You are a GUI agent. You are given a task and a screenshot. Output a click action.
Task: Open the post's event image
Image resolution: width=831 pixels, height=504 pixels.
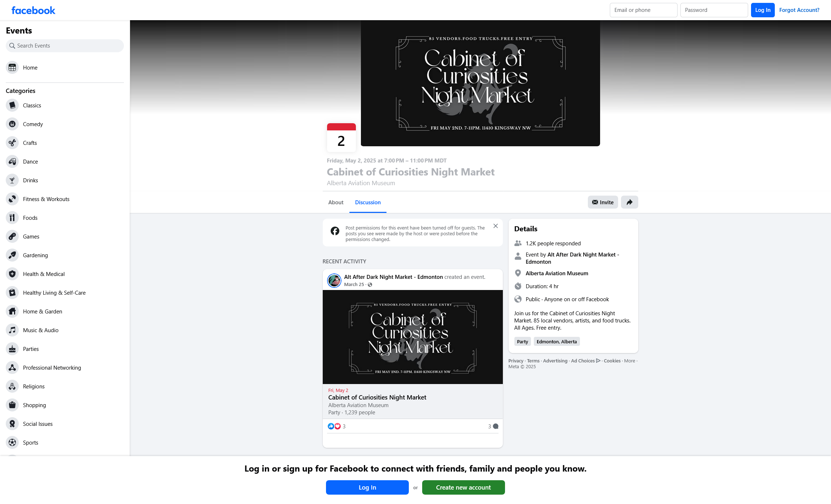[x=412, y=337]
